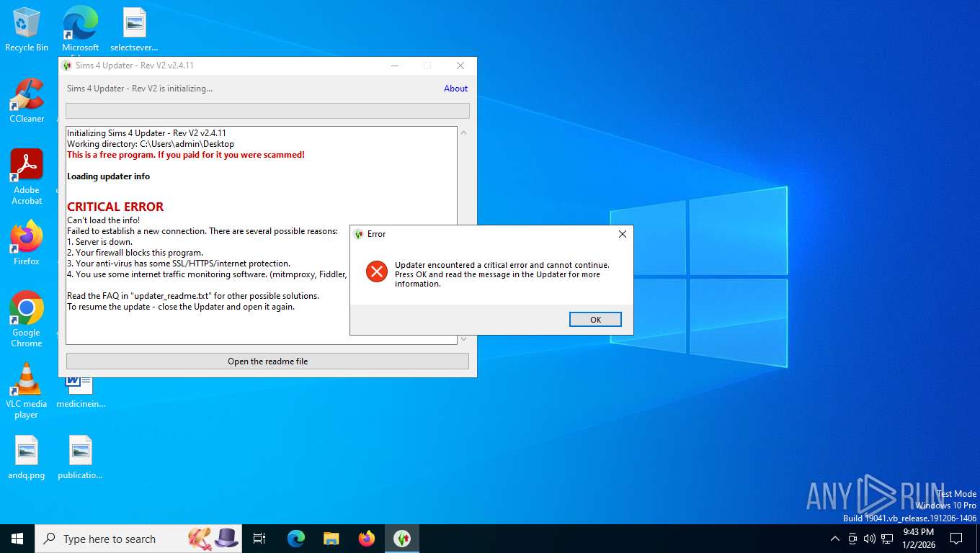The image size is (980, 553).
Task: Open File Explorer from the taskbar
Action: (x=331, y=539)
